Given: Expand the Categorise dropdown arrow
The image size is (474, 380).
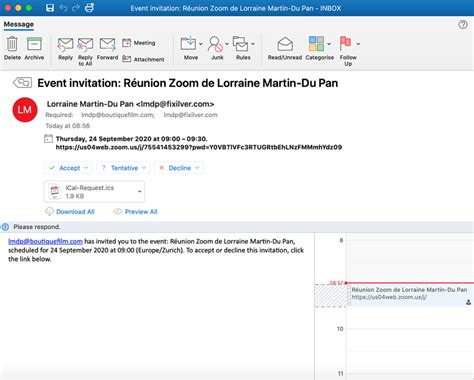Looking at the screenshot, I should [x=329, y=44].
